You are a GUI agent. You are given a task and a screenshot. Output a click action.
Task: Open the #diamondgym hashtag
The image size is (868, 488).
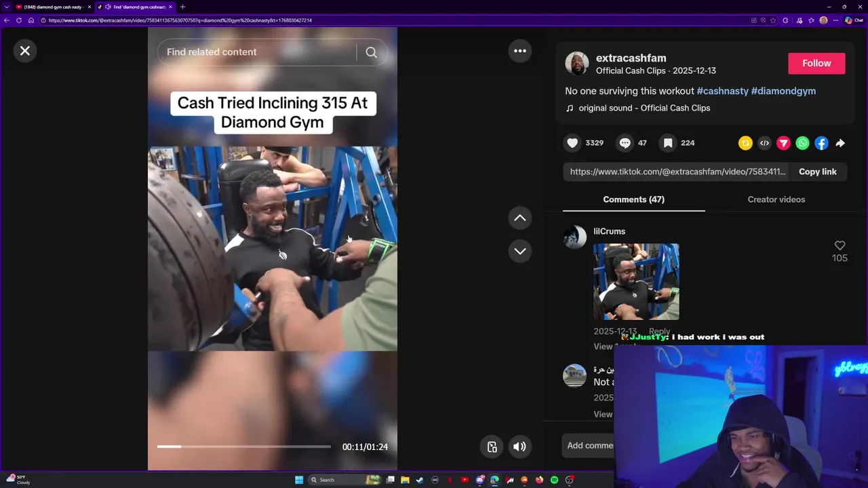pyautogui.click(x=783, y=91)
